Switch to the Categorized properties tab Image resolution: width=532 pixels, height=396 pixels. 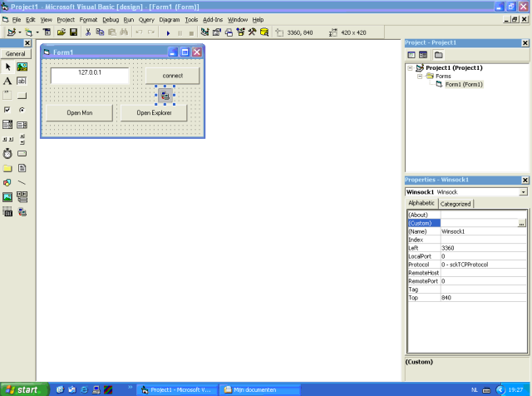pos(456,204)
